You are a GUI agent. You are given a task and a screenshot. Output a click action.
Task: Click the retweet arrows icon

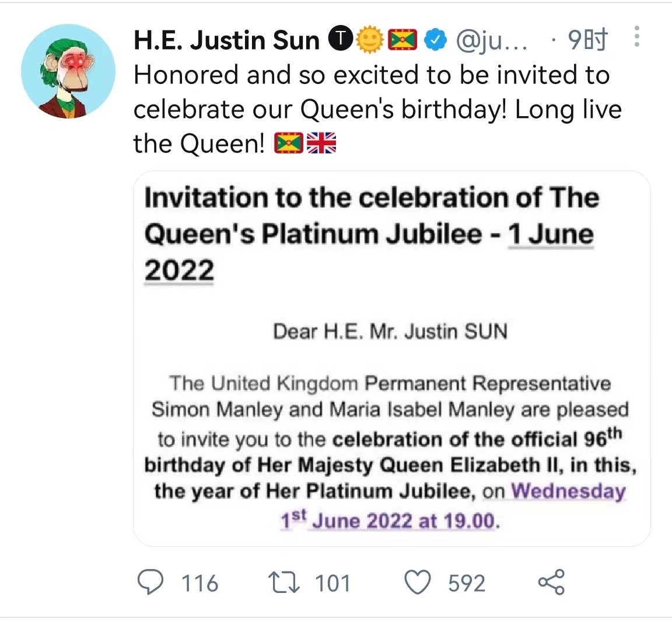pyautogui.click(x=283, y=583)
